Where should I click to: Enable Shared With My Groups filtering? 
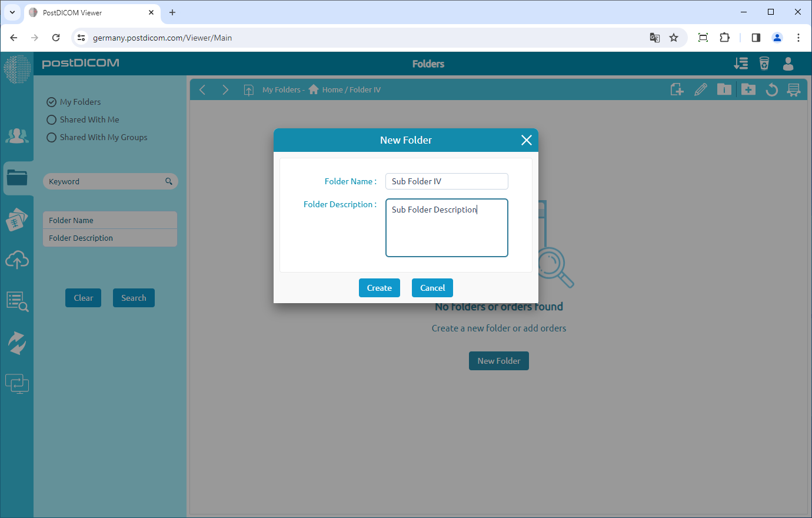51,137
